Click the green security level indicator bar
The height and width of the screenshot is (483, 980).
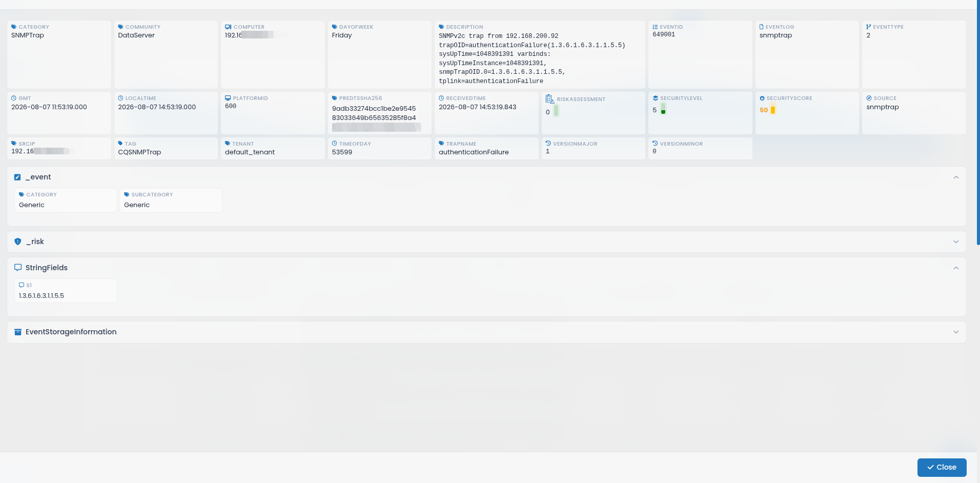tap(663, 109)
